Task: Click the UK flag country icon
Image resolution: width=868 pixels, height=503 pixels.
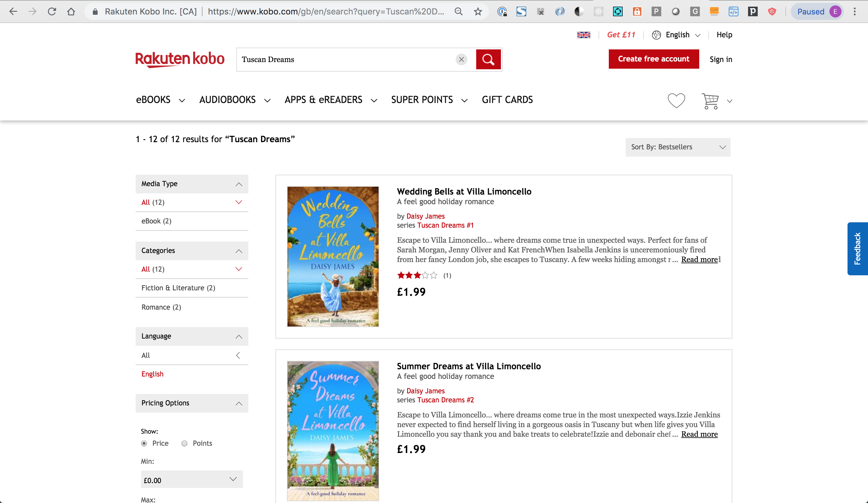Action: 583,35
